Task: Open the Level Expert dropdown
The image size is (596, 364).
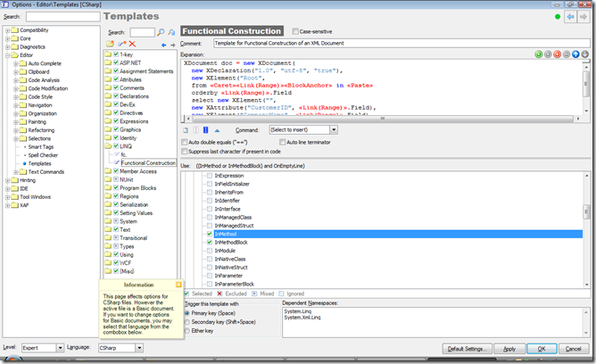Action: tap(60, 348)
